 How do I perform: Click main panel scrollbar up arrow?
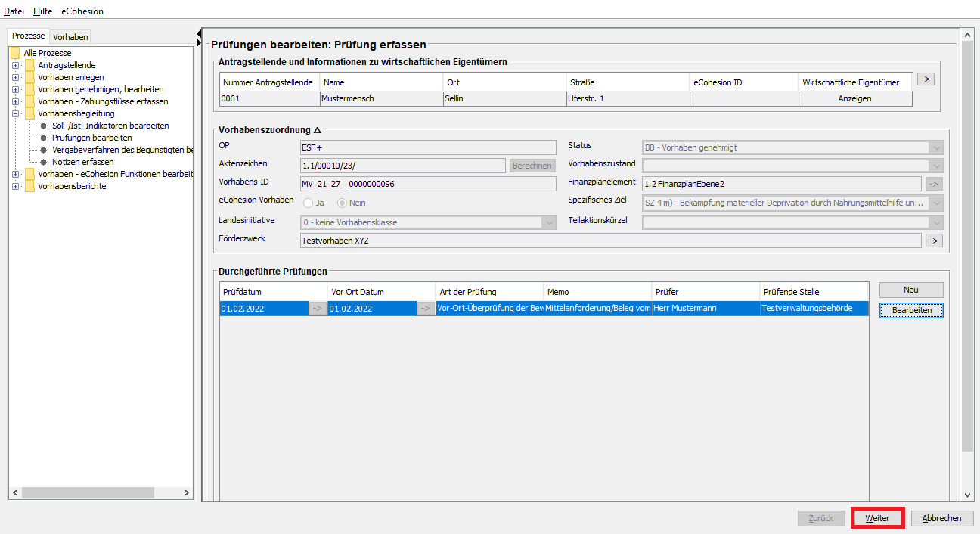point(967,35)
